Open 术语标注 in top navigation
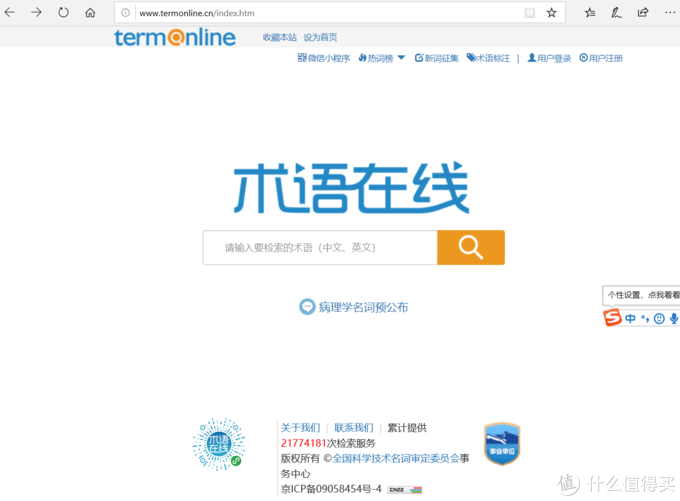 (488, 58)
